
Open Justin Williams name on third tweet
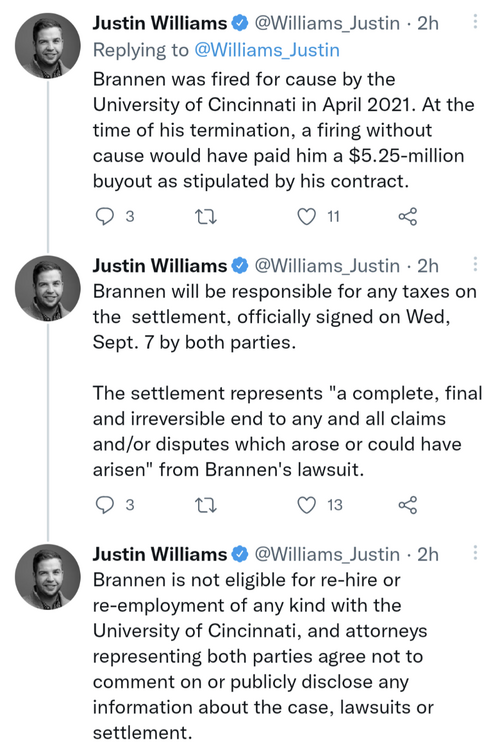(x=160, y=554)
